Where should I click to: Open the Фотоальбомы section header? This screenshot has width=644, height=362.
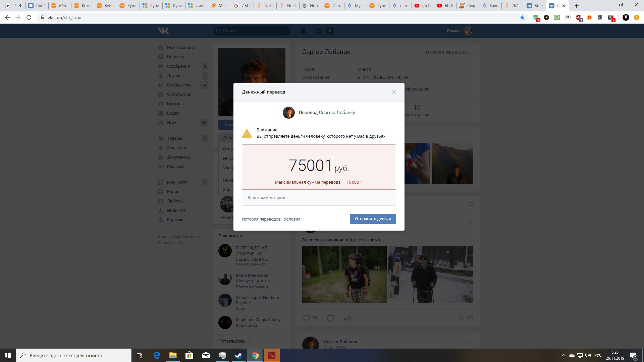(x=232, y=341)
